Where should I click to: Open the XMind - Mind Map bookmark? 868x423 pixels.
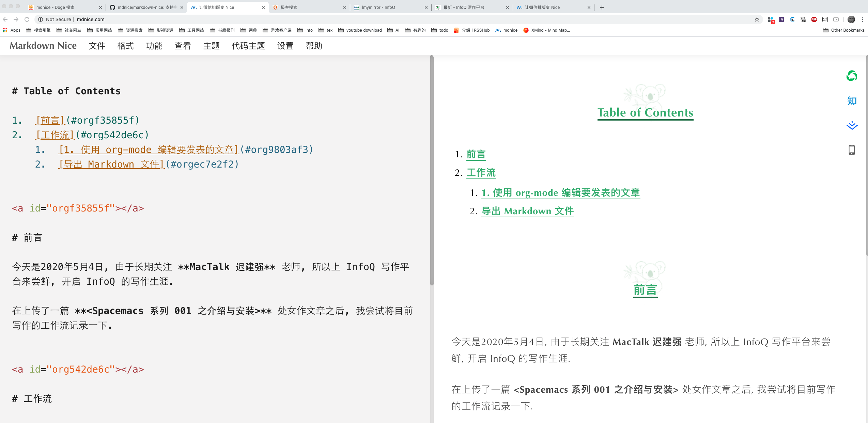(x=547, y=30)
